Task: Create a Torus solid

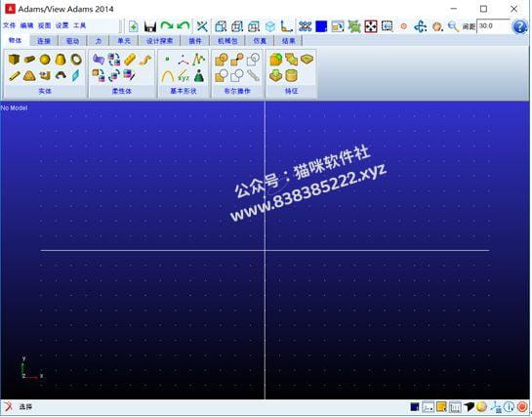Action: click(76, 60)
